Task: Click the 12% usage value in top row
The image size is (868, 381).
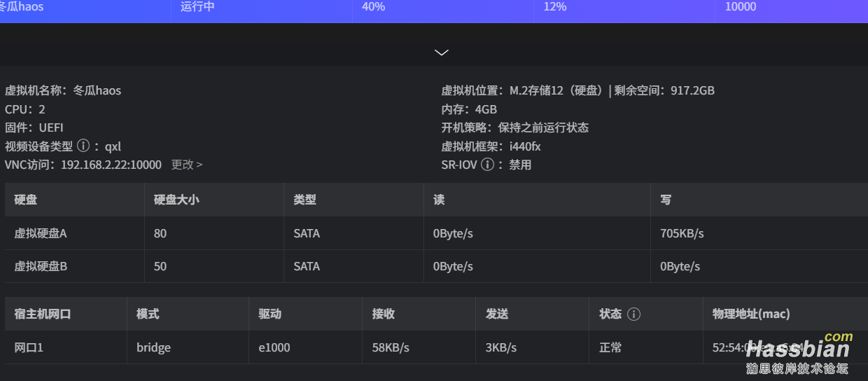Action: pos(554,7)
